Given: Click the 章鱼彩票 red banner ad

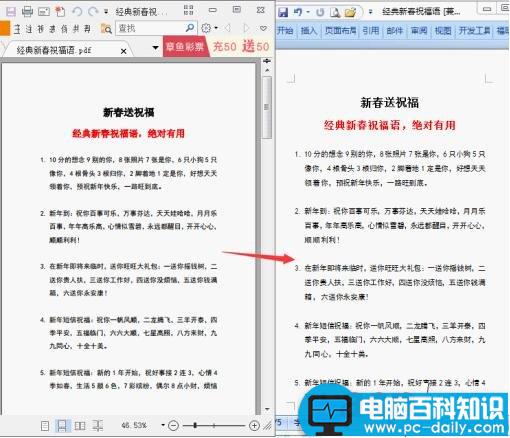Looking at the screenshot, I should 185,47.
